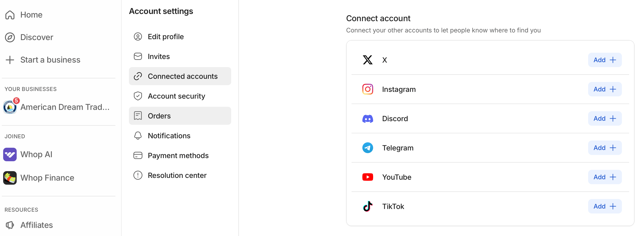This screenshot has height=236, width=644.
Task: Add an X account
Action: point(605,60)
